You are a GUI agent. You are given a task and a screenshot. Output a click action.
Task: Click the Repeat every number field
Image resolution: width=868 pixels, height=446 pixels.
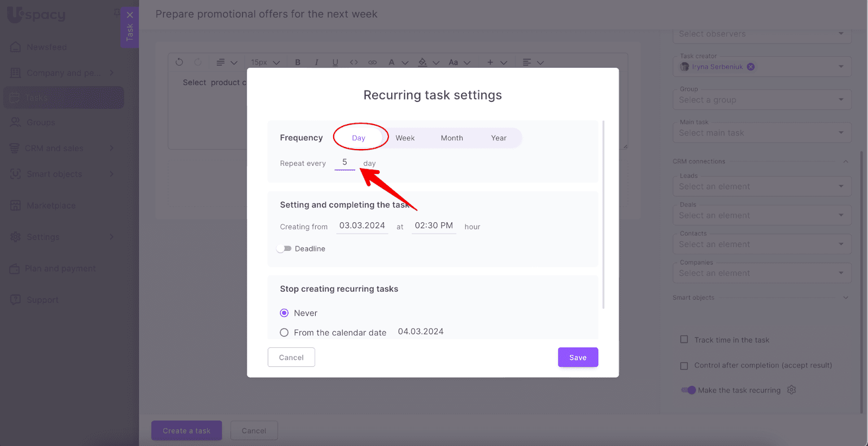coord(344,163)
